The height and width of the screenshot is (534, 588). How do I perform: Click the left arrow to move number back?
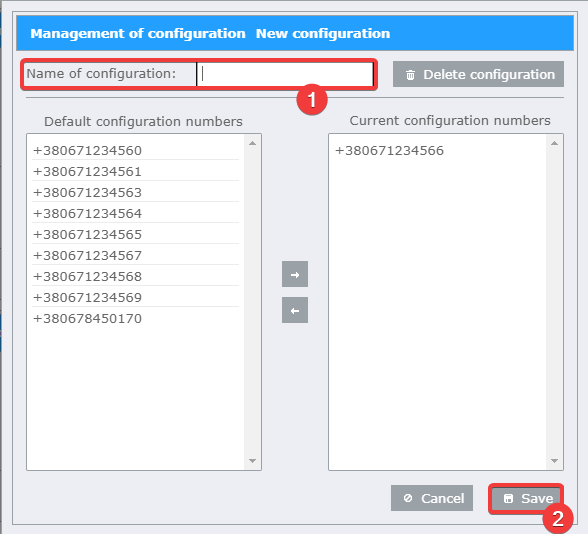(x=295, y=310)
